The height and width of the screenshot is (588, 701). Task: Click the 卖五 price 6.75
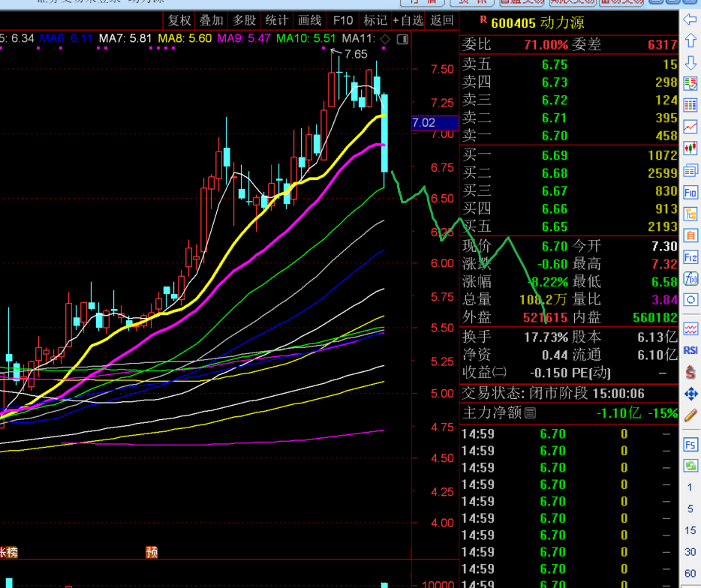(555, 64)
